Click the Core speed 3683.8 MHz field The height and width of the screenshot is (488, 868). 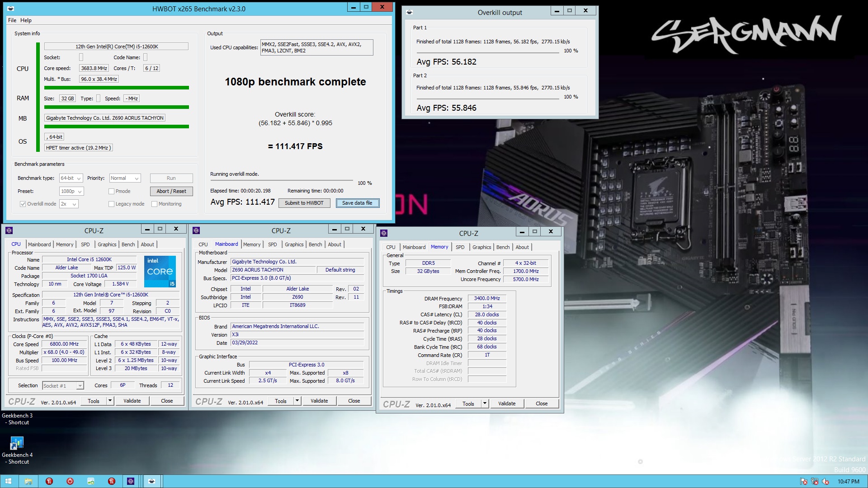[94, 68]
